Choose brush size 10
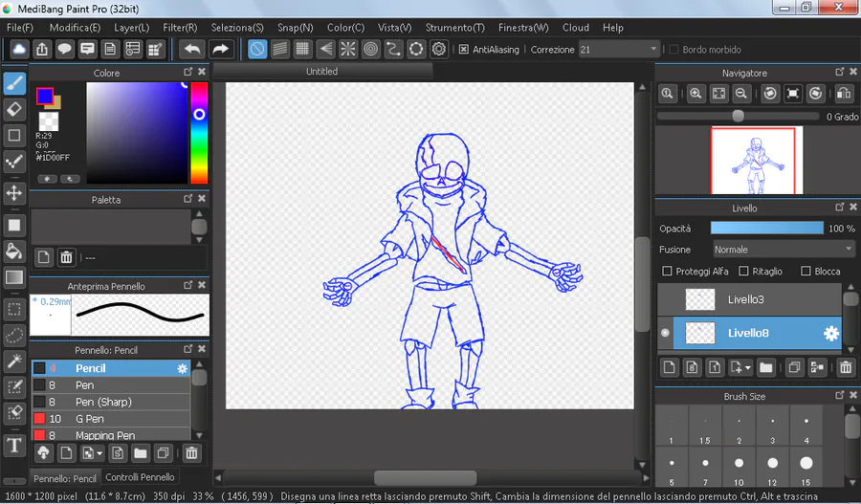This screenshot has height=504, width=861. click(740, 469)
